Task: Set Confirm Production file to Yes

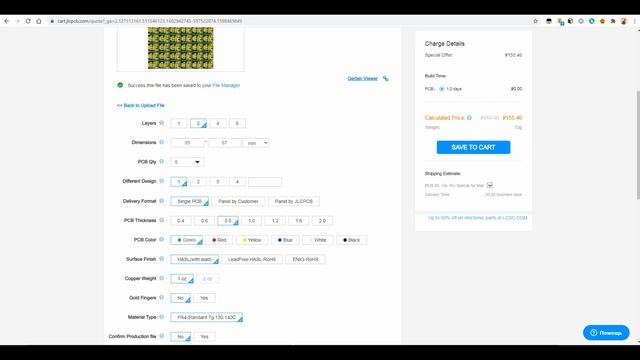Action: coord(204,337)
